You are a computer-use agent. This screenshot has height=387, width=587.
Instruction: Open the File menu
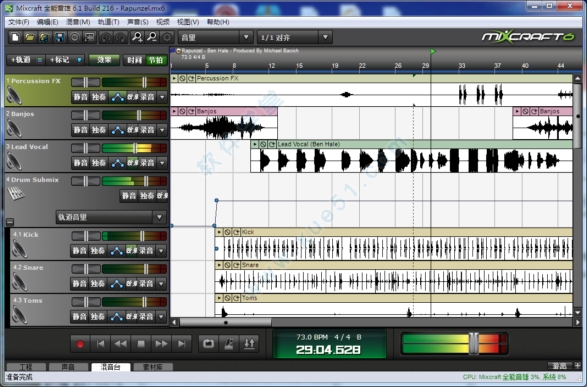19,22
